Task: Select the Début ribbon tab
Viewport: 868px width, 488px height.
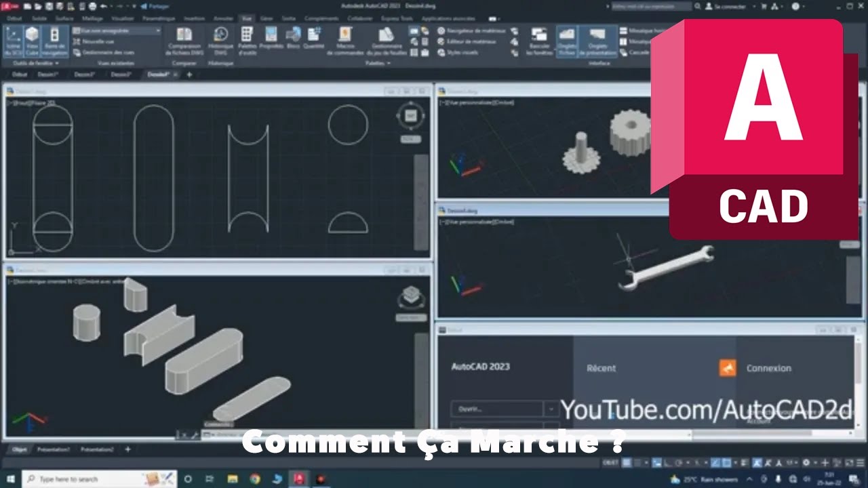Action: (14, 18)
